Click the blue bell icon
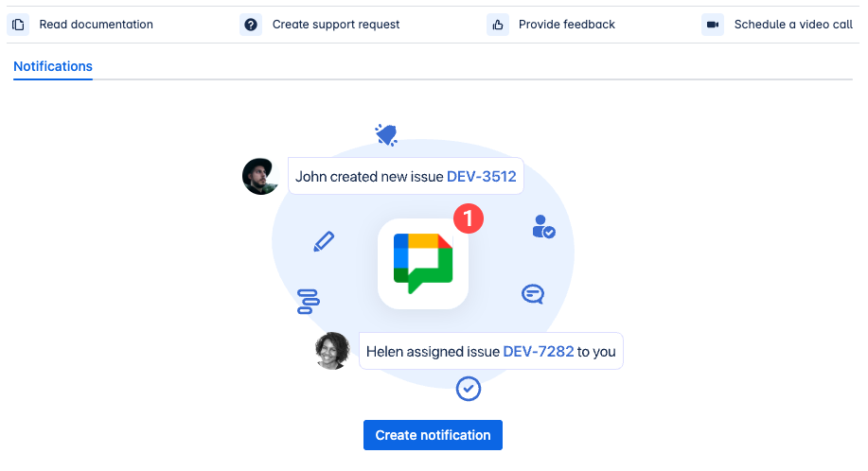The image size is (868, 471). [x=385, y=135]
